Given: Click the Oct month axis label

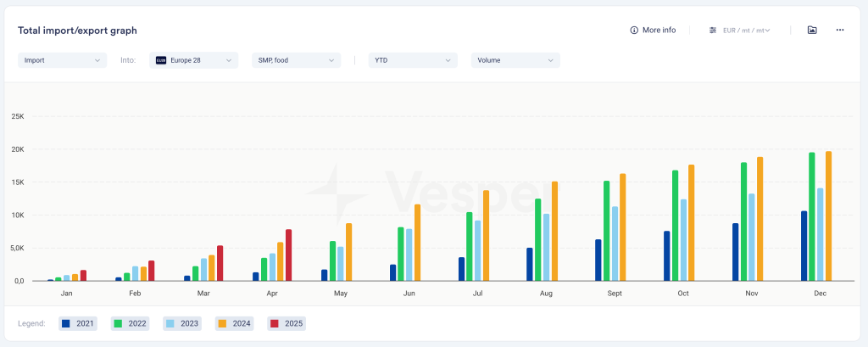Looking at the screenshot, I should [x=683, y=294].
